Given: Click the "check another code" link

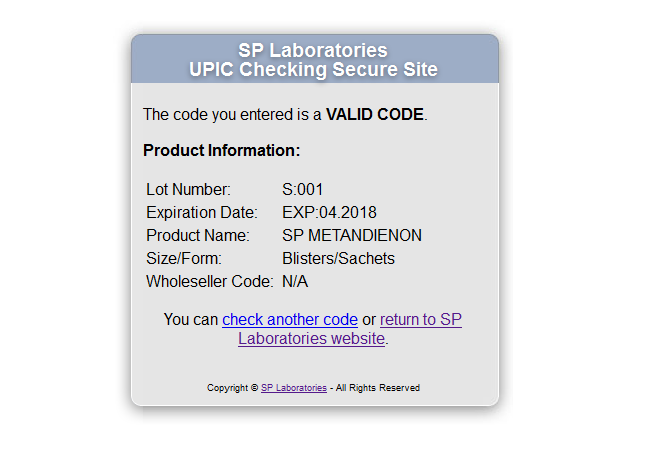Looking at the screenshot, I should coord(290,320).
